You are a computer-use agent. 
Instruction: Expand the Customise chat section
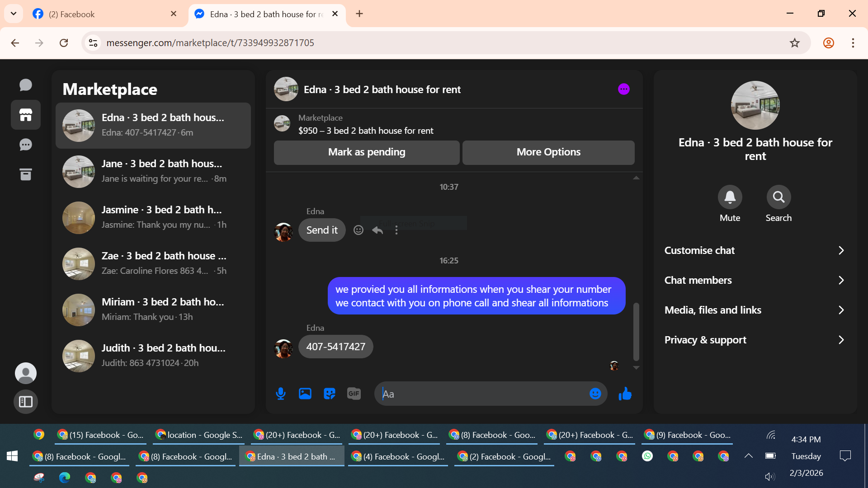pos(755,250)
